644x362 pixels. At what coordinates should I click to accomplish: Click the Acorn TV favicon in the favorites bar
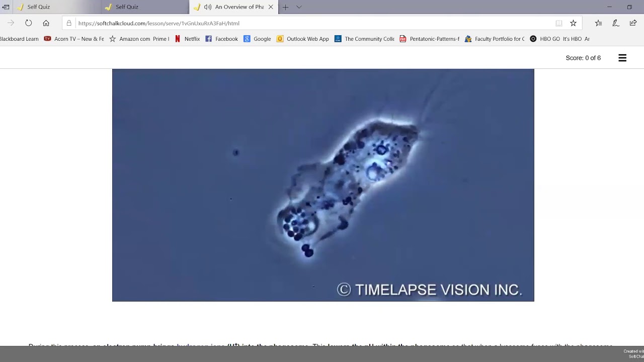(47, 39)
